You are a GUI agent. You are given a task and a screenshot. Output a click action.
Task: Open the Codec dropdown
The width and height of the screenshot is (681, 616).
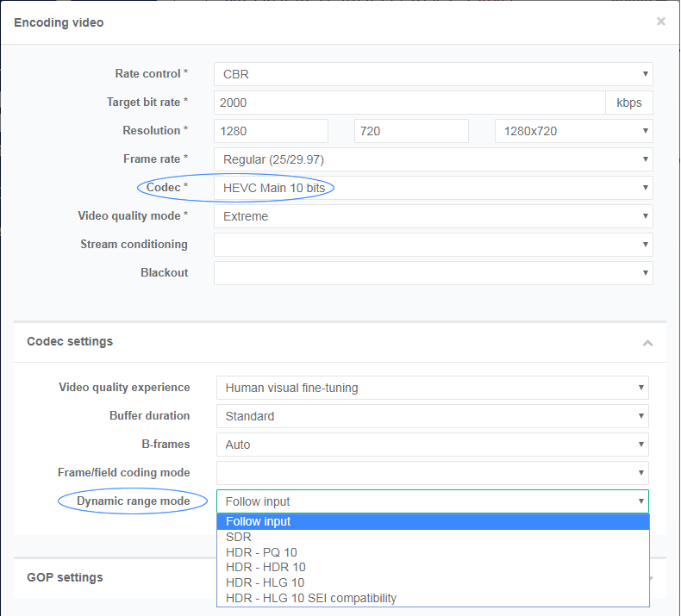[433, 188]
